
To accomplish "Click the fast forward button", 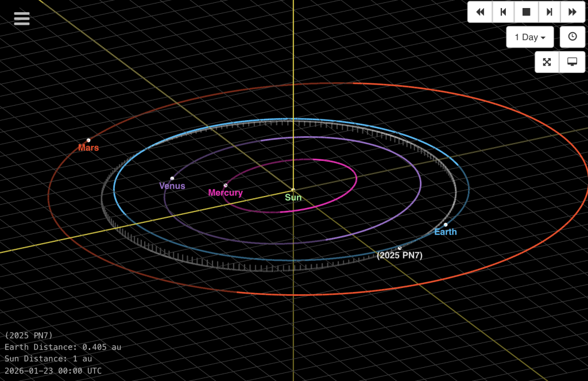I will pyautogui.click(x=572, y=12).
